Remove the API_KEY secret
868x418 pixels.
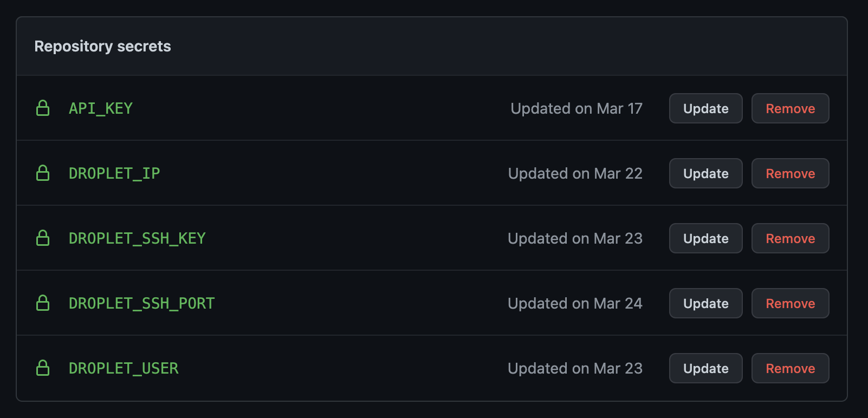(x=790, y=108)
